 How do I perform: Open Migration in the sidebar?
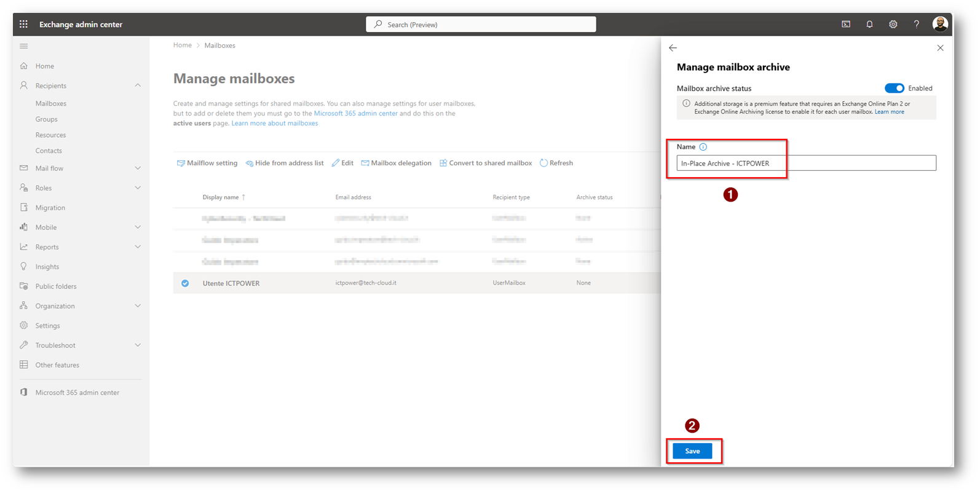tap(50, 208)
